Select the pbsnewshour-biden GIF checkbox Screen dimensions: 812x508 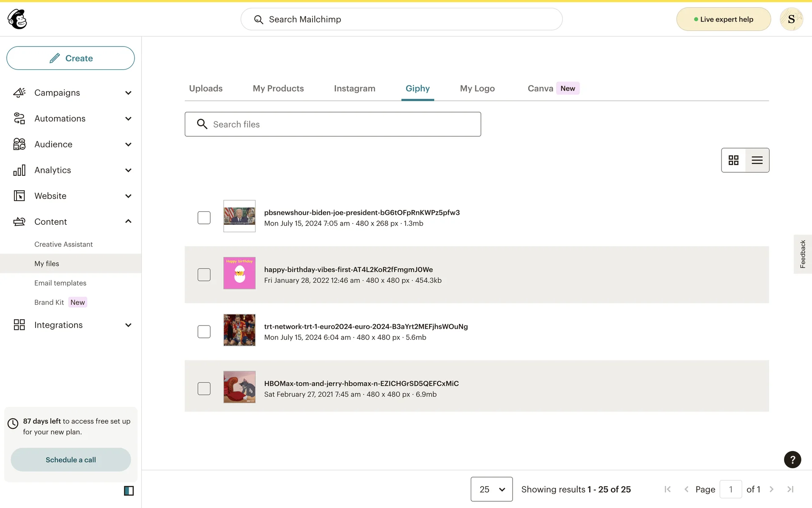[204, 218]
